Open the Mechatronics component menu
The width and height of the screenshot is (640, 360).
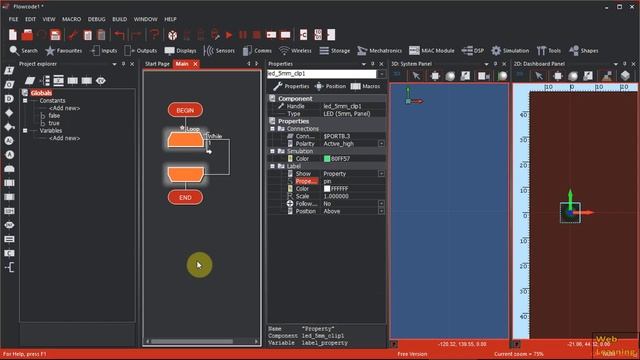pyautogui.click(x=380, y=51)
